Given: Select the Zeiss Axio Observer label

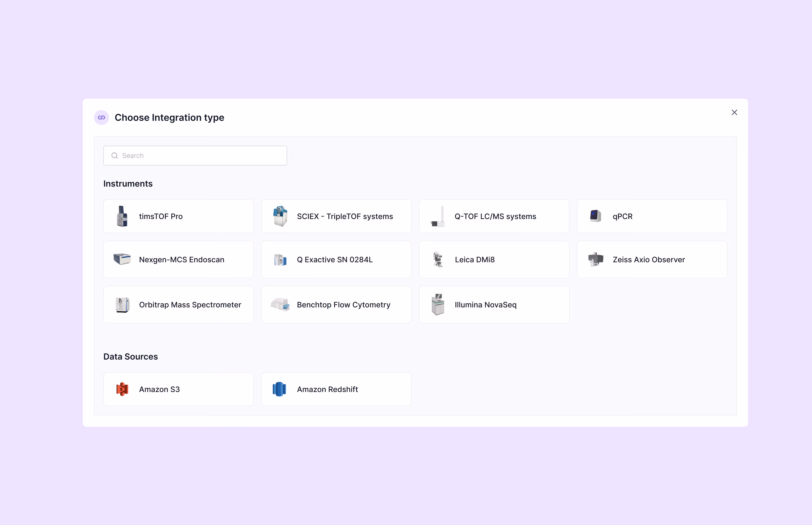Looking at the screenshot, I should point(648,260).
